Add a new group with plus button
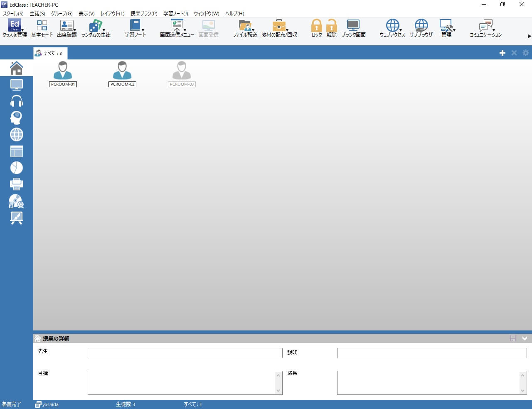Image resolution: width=532 pixels, height=409 pixels. (x=502, y=53)
